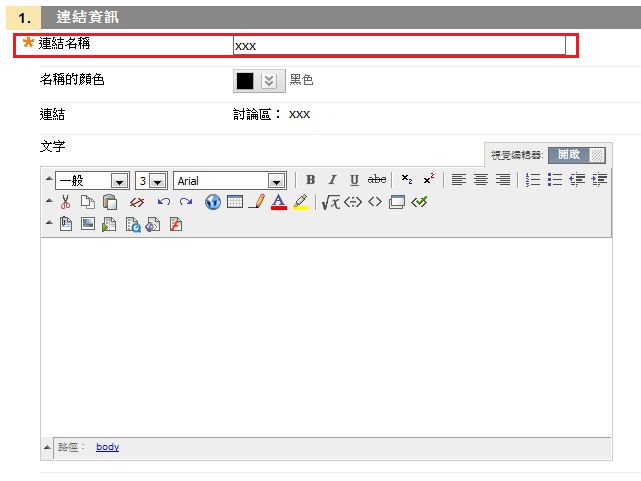Click the underline icon
Screen dimensions: 641x481
[354, 180]
